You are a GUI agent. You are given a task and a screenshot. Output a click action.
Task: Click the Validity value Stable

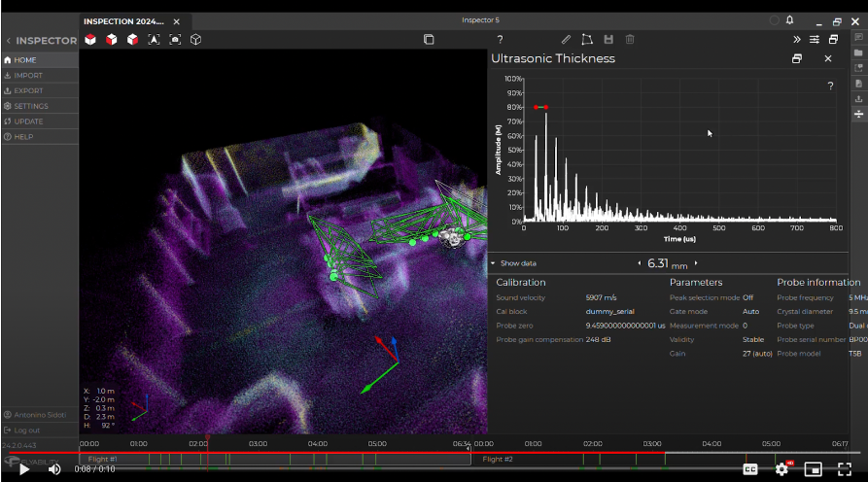(x=753, y=340)
